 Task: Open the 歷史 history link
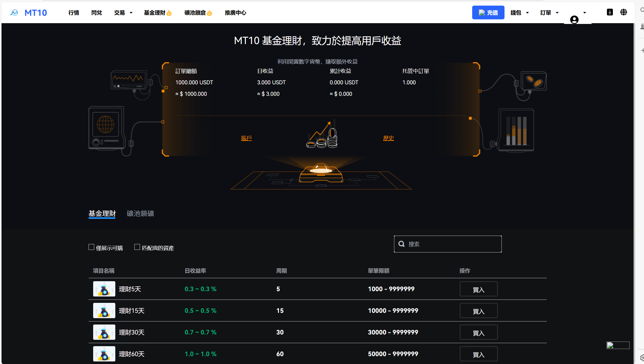(x=388, y=138)
